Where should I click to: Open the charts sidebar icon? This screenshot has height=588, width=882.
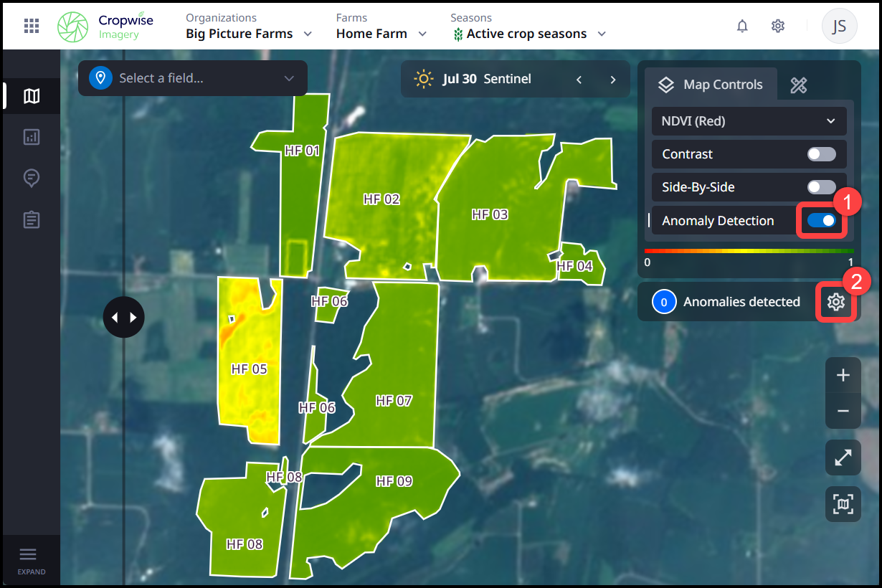point(32,137)
